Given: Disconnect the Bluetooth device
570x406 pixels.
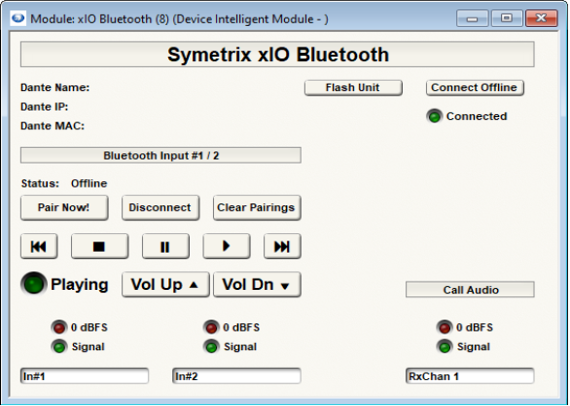Looking at the screenshot, I should [x=160, y=208].
